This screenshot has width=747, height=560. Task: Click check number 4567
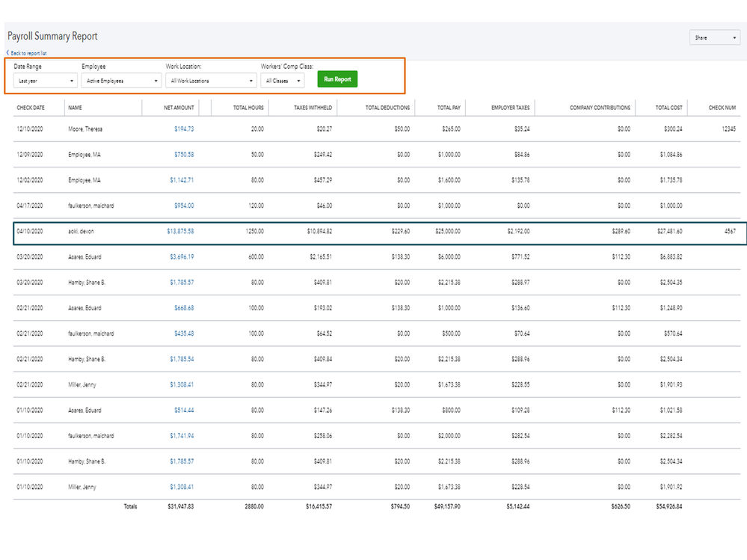pyautogui.click(x=730, y=232)
